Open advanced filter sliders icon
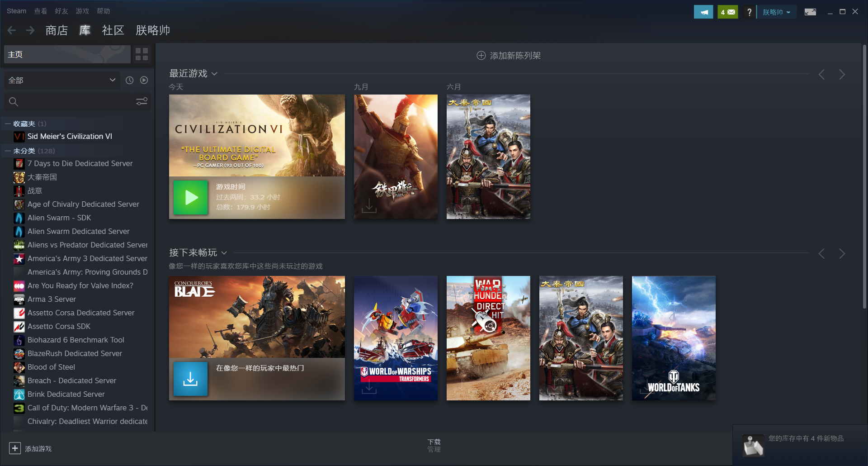 click(x=142, y=101)
